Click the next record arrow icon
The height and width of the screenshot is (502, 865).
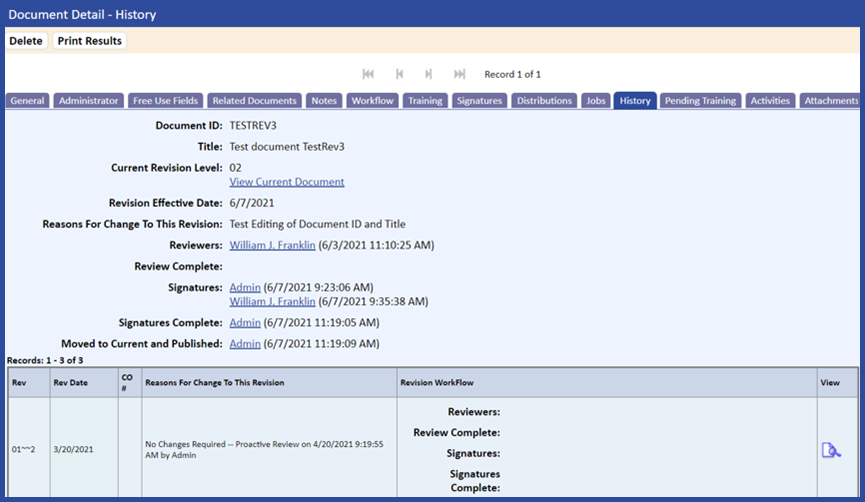(429, 74)
